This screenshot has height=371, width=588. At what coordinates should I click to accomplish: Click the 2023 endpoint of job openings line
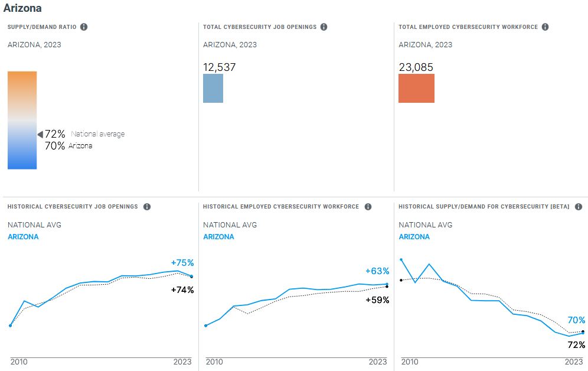click(191, 276)
